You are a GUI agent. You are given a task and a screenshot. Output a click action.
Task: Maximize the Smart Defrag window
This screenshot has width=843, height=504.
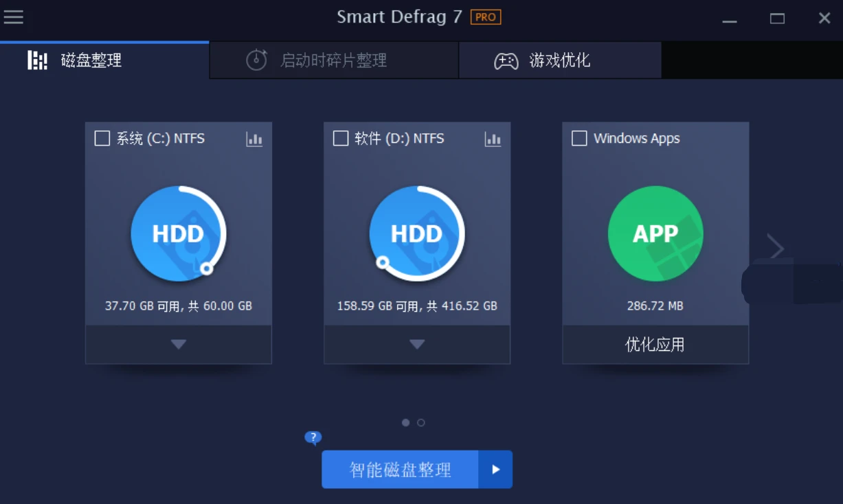coord(777,19)
